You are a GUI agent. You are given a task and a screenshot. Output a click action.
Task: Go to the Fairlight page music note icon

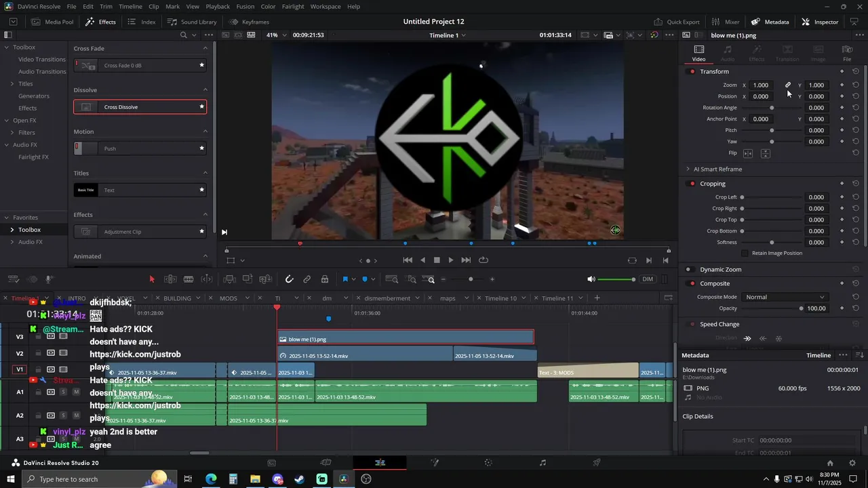pyautogui.click(x=542, y=463)
